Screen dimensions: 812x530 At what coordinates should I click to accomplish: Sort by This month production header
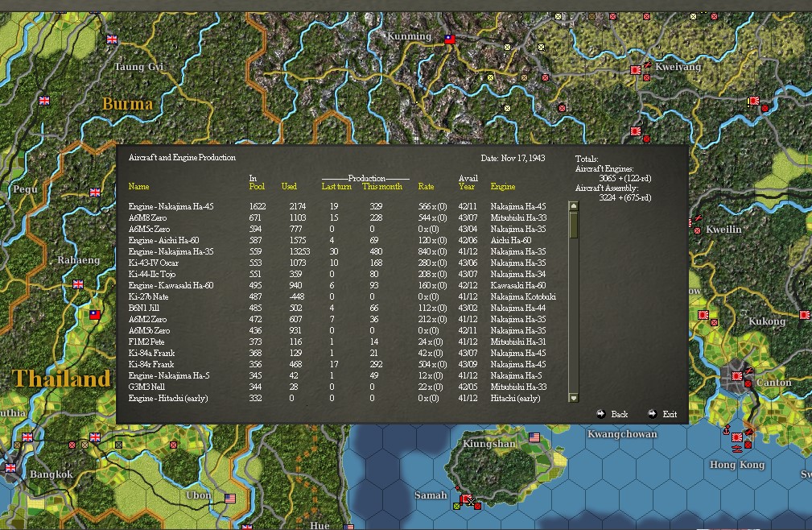click(x=382, y=187)
